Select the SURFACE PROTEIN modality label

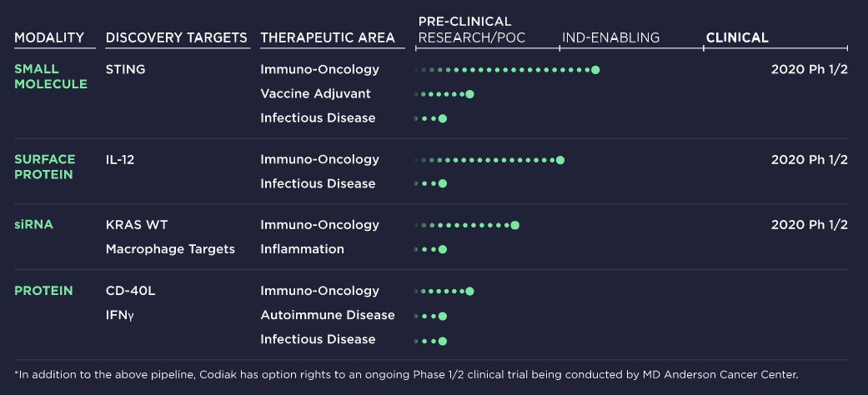(45, 167)
